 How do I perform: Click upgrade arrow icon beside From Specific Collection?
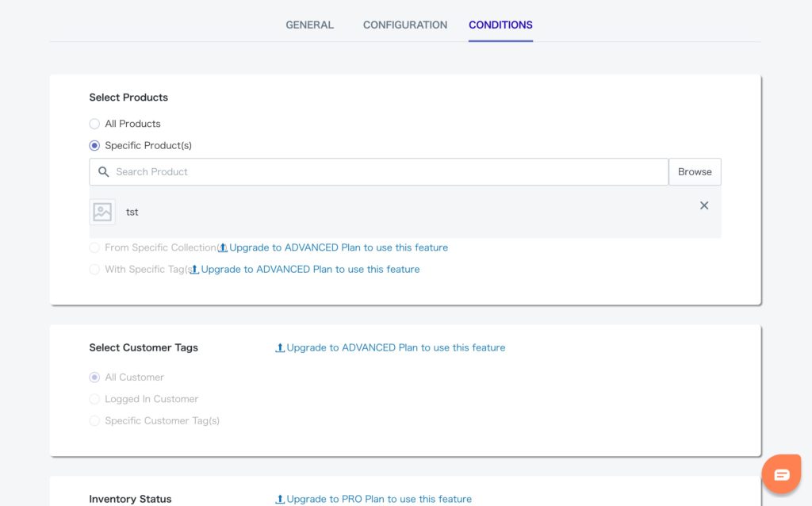pyautogui.click(x=223, y=247)
